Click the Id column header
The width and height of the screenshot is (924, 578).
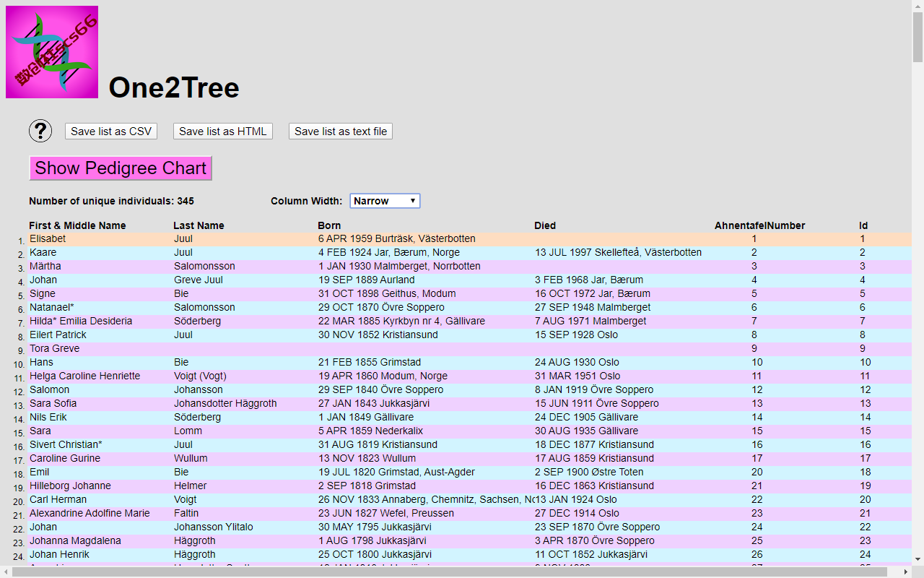pyautogui.click(x=863, y=225)
